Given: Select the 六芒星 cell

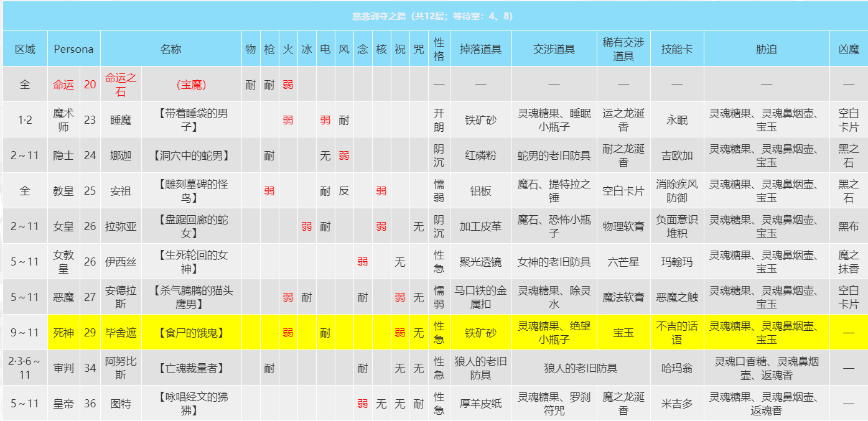Looking at the screenshot, I should pos(623,262).
